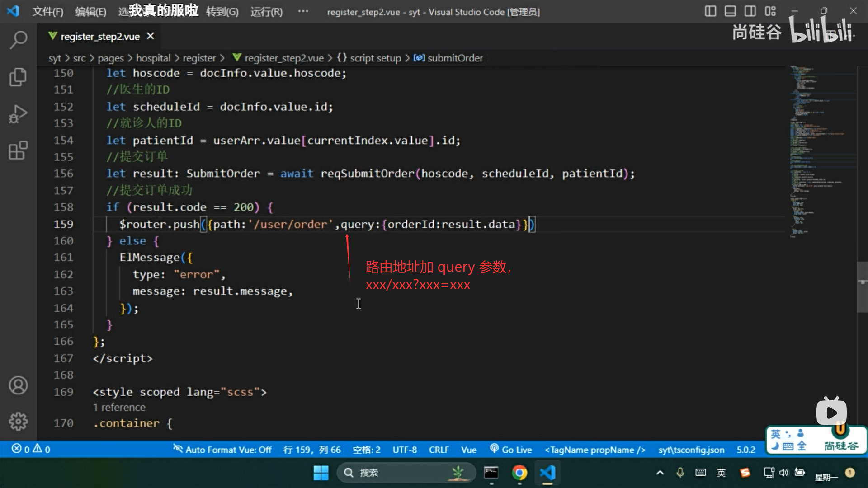Click the Go Live status bar button
868x488 pixels.
(x=511, y=450)
